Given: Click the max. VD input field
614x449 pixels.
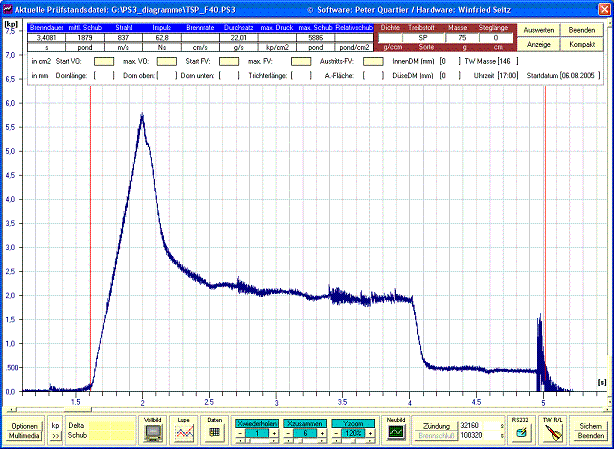Looking at the screenshot, I should pos(166,61).
